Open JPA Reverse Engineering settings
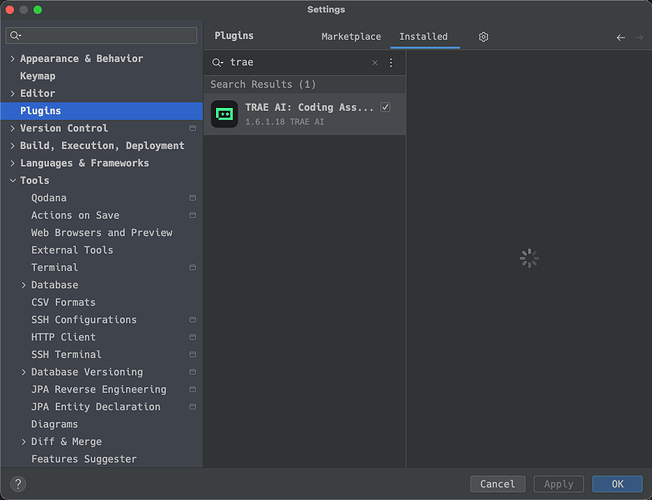 [101, 389]
